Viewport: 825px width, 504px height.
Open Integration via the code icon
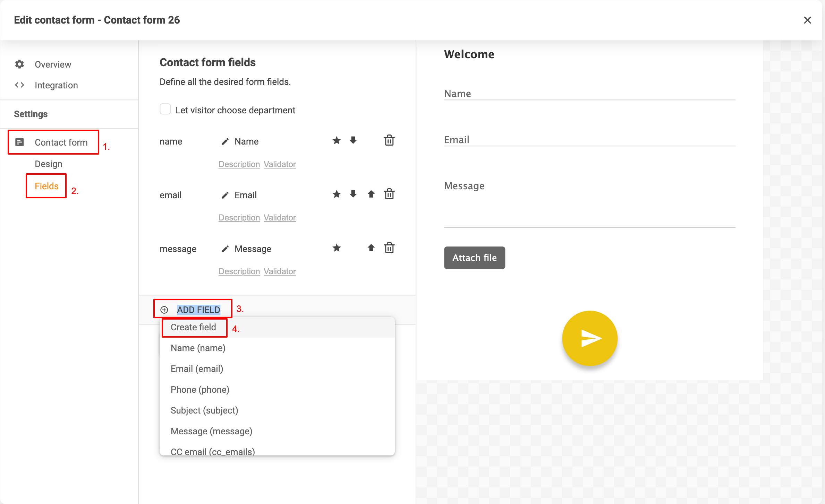19,85
